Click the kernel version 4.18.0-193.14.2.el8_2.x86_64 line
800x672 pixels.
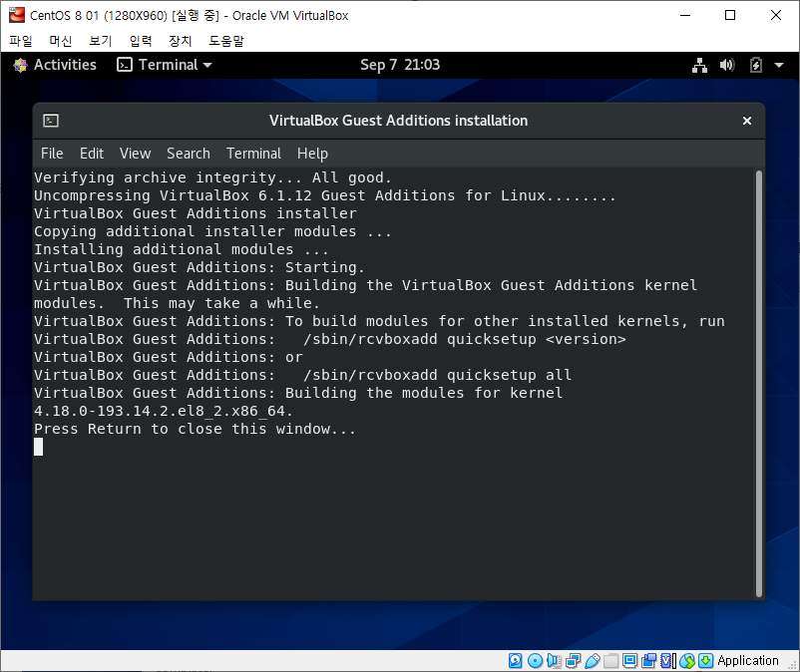click(x=164, y=411)
